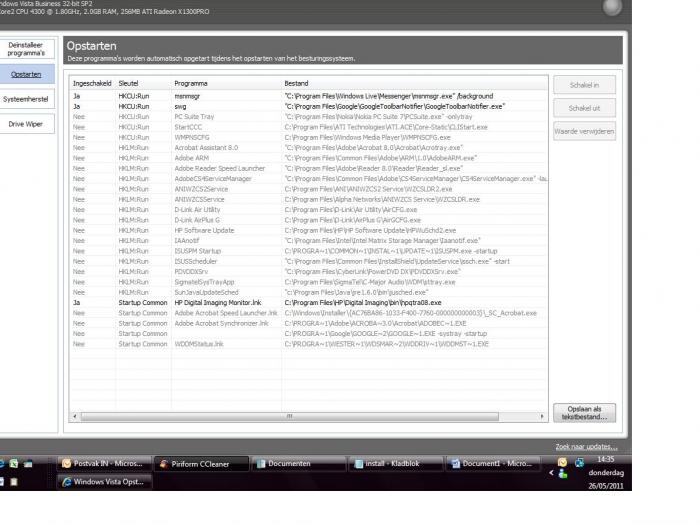
Task: Click the Waarde verwijderen button
Action: 584,131
